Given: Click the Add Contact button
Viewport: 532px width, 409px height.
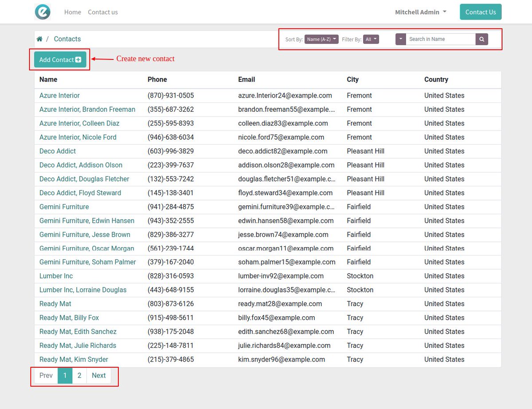Looking at the screenshot, I should [x=60, y=59].
